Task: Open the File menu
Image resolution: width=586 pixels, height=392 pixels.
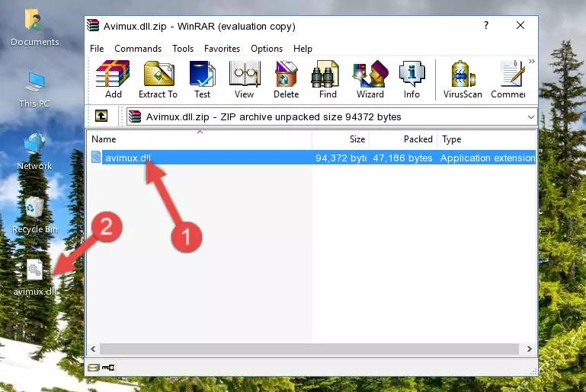Action: [x=97, y=49]
